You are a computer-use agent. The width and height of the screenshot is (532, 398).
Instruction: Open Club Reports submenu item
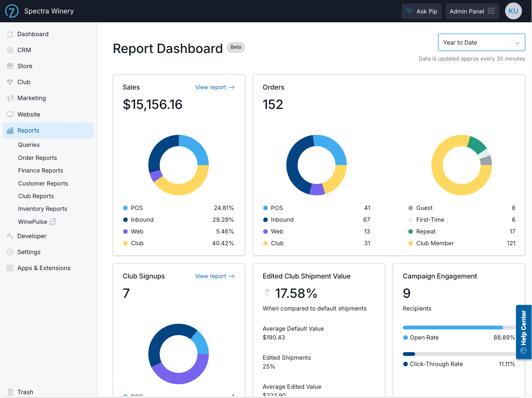click(36, 196)
